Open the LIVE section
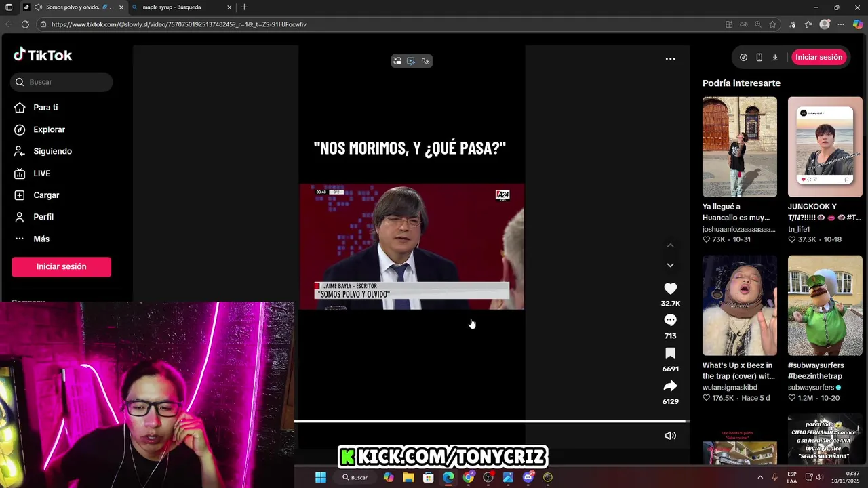Viewport: 868px width, 488px height. [33, 174]
